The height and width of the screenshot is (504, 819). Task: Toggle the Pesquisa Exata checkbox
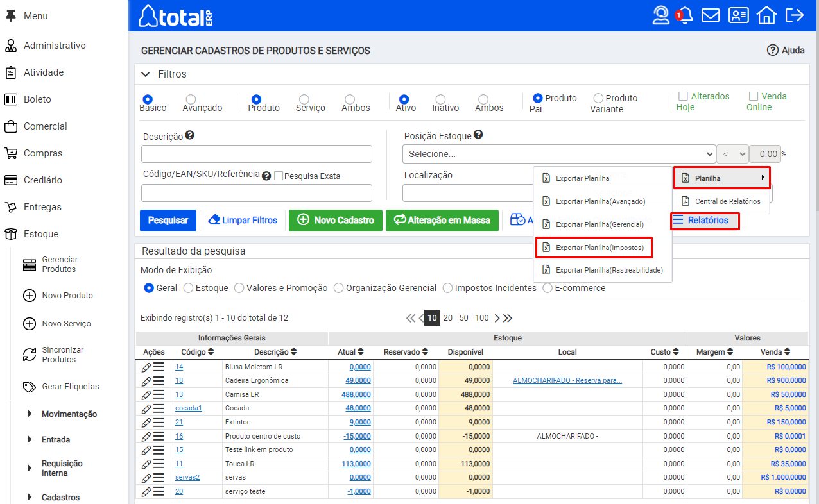pyautogui.click(x=279, y=176)
